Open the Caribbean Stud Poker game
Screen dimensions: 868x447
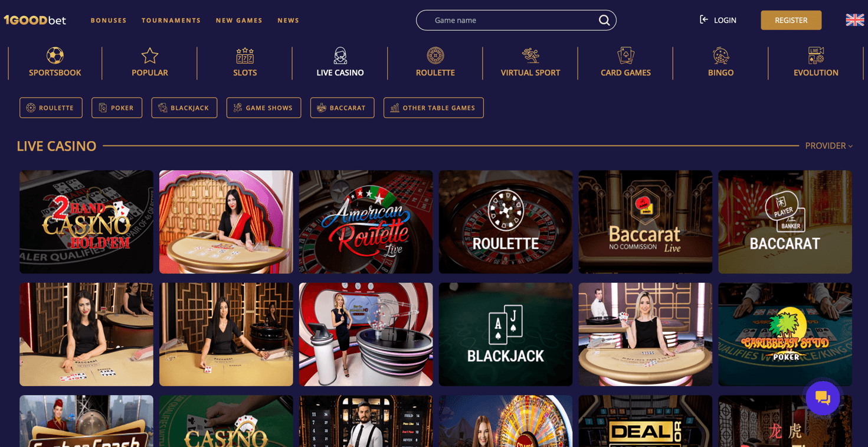pos(785,334)
